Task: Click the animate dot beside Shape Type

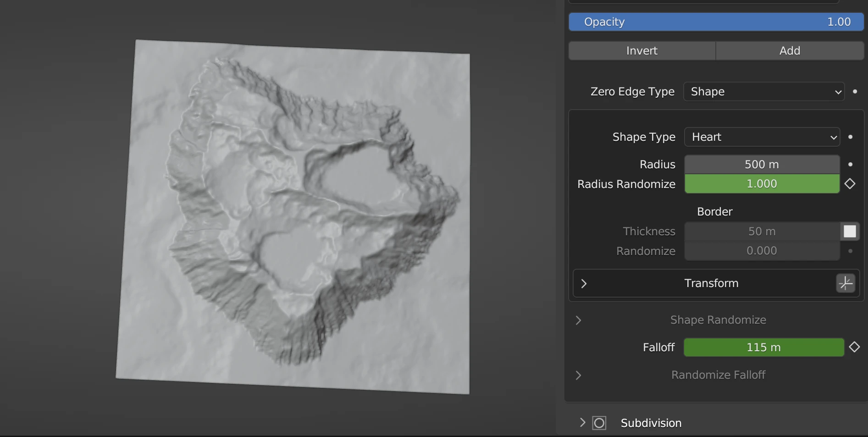Action: pyautogui.click(x=850, y=137)
